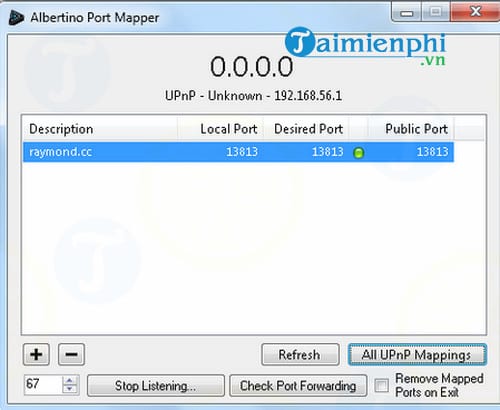Click Local Port value 13813 of raymond.cc
The height and width of the screenshot is (410, 500).
(x=242, y=152)
